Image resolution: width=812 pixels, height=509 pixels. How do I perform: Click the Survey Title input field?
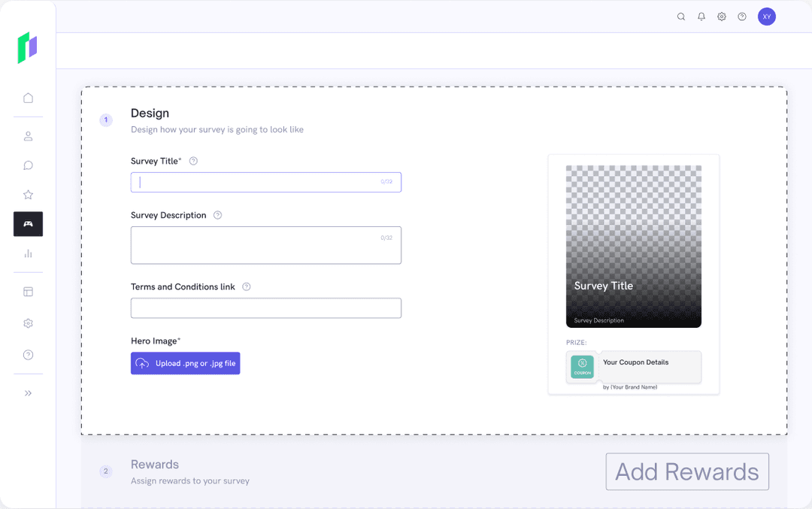(265, 182)
